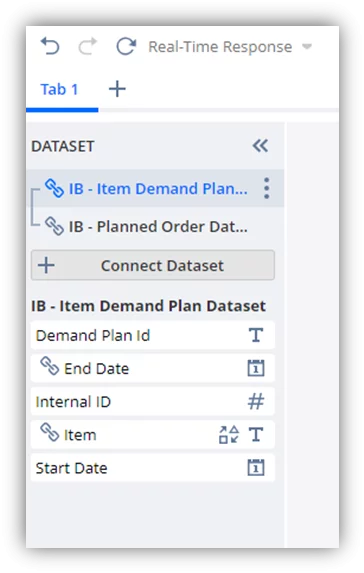Image resolution: width=364 pixels, height=573 pixels.
Task: Click the undo arrow icon
Action: click(50, 46)
